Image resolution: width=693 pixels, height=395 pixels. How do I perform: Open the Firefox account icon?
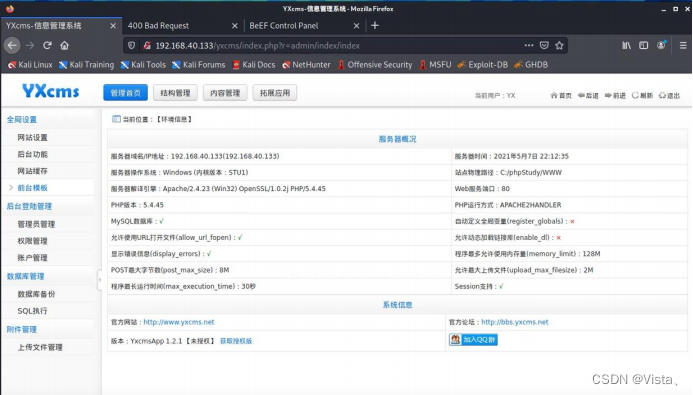(x=661, y=45)
